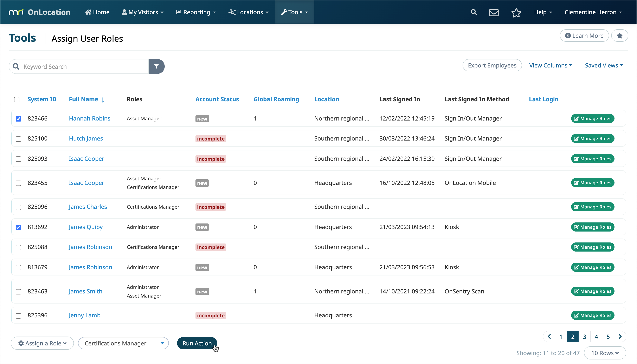The height and width of the screenshot is (364, 637).
Task: Open the 10 Rows page size dropdown
Action: coord(605,353)
